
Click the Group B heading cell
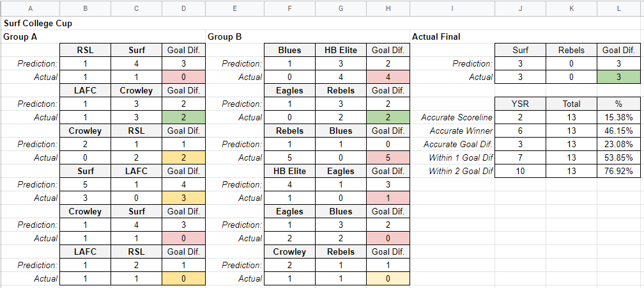[225, 36]
